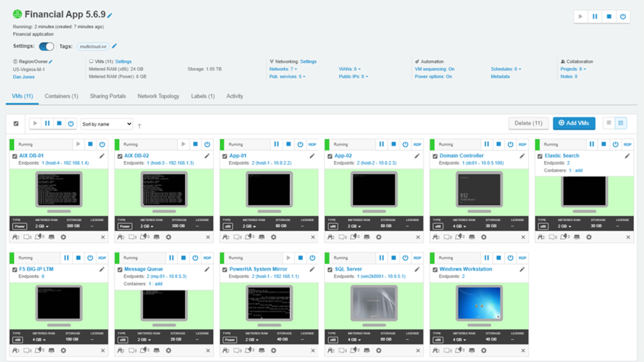
Task: Uncheck the SQL Server checkbox
Action: point(330,269)
